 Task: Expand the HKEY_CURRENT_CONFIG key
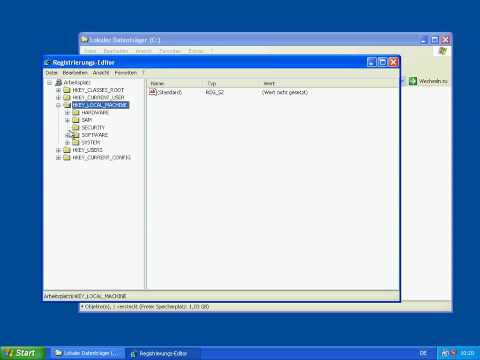click(58, 157)
